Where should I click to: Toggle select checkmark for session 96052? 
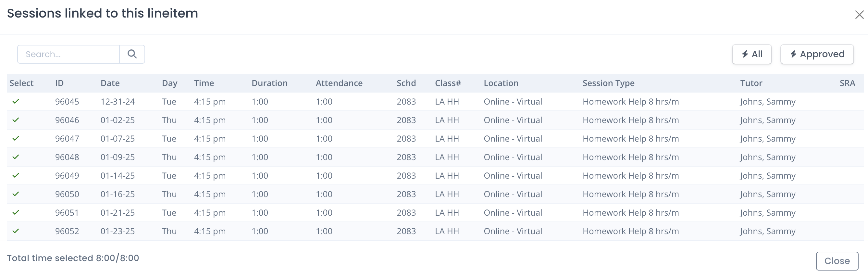(16, 231)
